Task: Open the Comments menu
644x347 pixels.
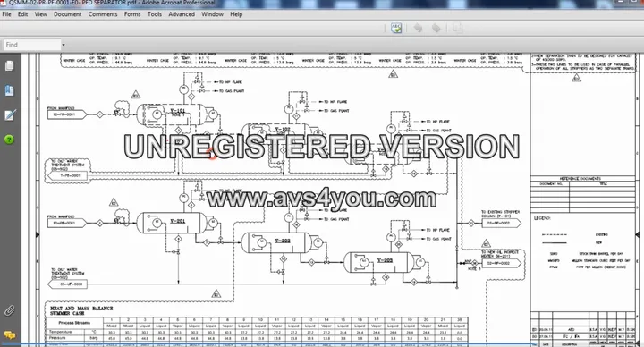Action: (103, 14)
